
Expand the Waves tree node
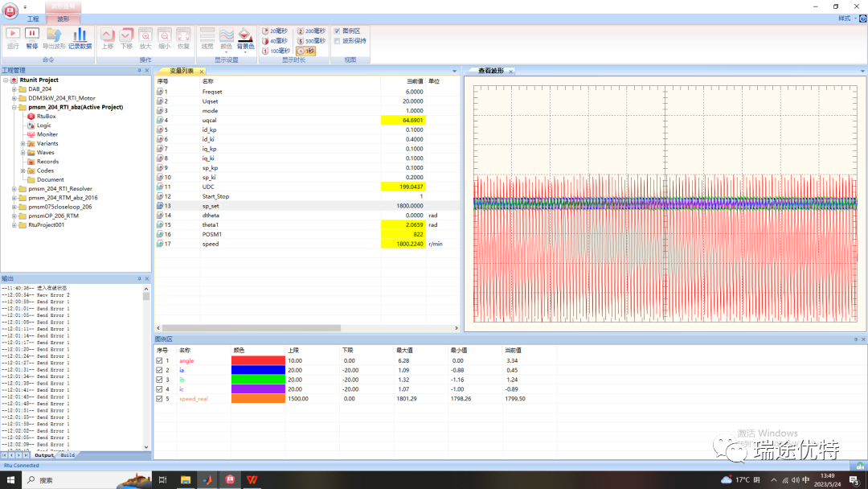(23, 152)
